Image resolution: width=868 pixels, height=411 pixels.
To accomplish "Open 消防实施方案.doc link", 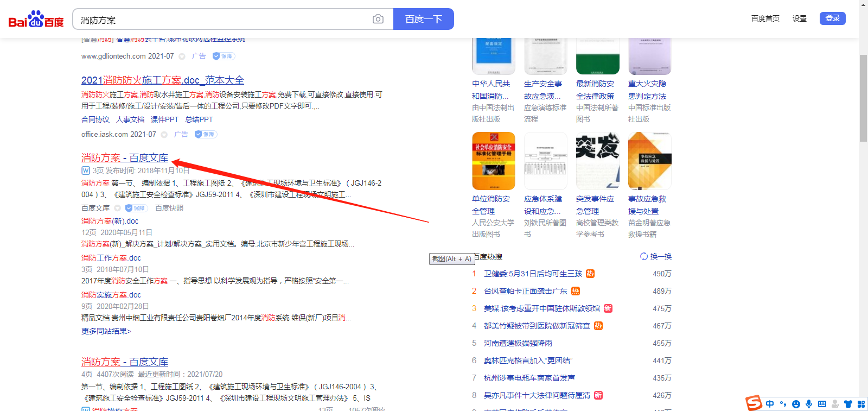I will [111, 295].
